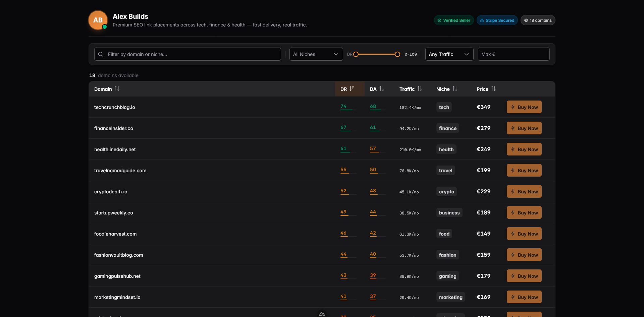Click the checkmark icon on Verified Seller badge
Screen dimensions: 644x317
point(439,20)
